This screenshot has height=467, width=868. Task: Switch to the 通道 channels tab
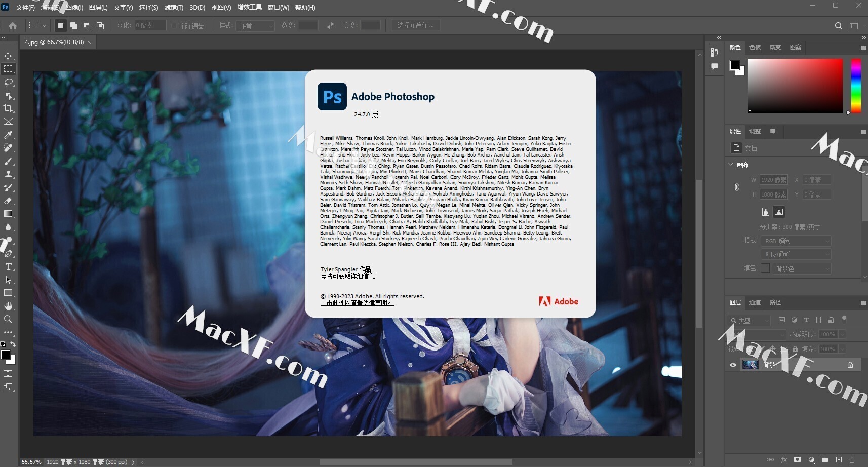coord(755,302)
